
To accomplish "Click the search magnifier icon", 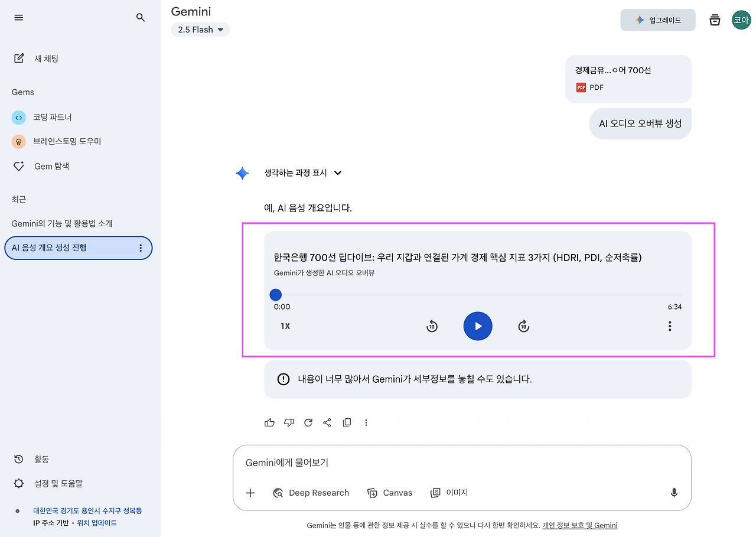I will pos(141,18).
